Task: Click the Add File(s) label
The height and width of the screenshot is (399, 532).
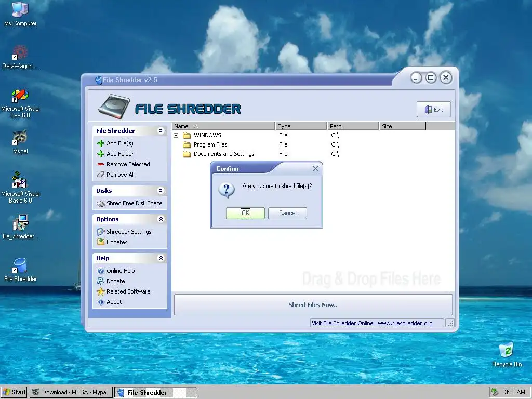Action: click(120, 143)
